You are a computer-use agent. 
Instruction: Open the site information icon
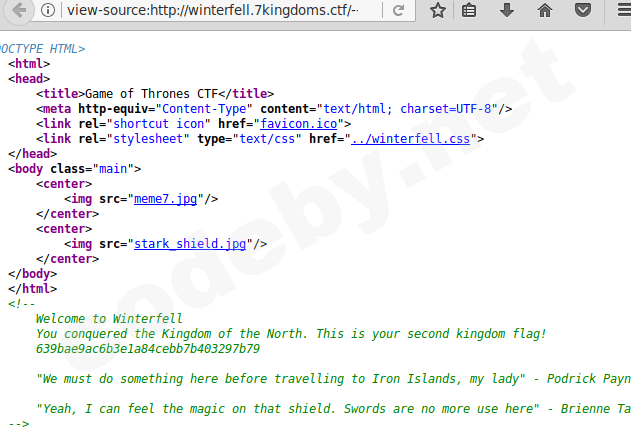48,10
